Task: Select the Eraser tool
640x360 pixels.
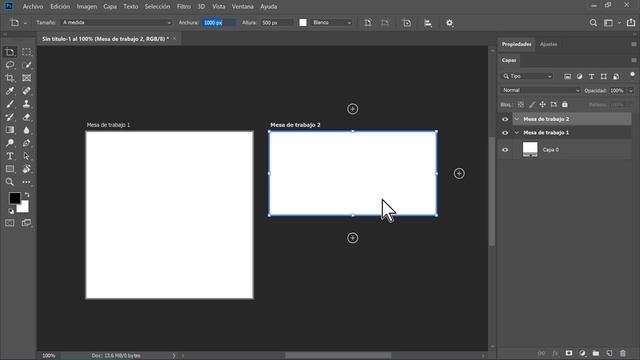Action: pyautogui.click(x=27, y=117)
